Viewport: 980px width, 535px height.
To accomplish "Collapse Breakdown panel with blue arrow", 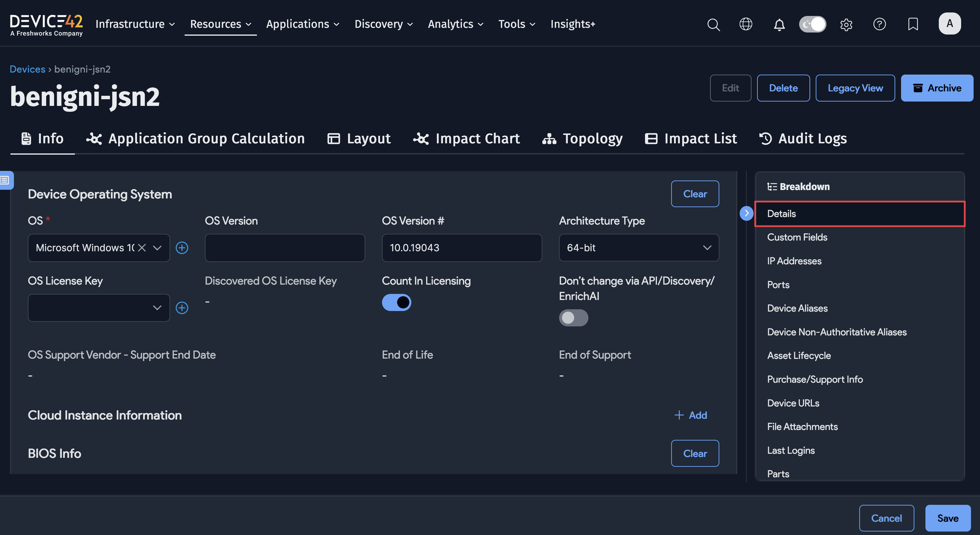I will tap(746, 213).
